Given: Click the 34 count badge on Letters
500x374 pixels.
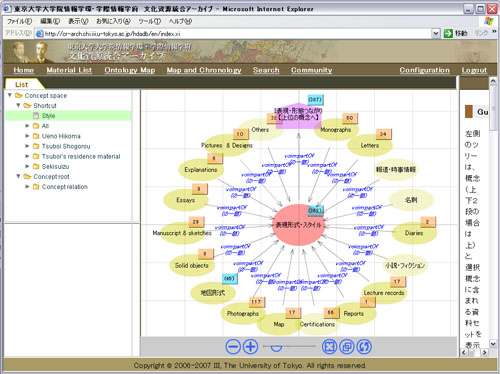Looking at the screenshot, I should 383,134.
